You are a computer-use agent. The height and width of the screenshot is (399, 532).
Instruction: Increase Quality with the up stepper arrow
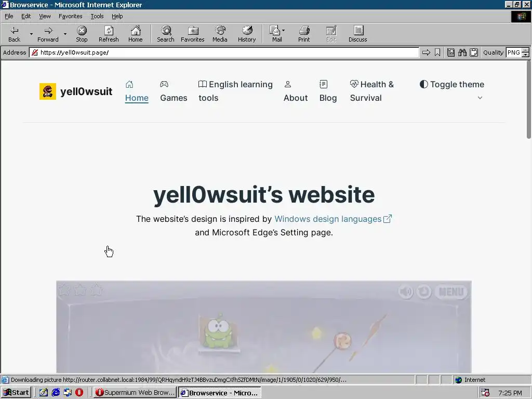click(526, 50)
